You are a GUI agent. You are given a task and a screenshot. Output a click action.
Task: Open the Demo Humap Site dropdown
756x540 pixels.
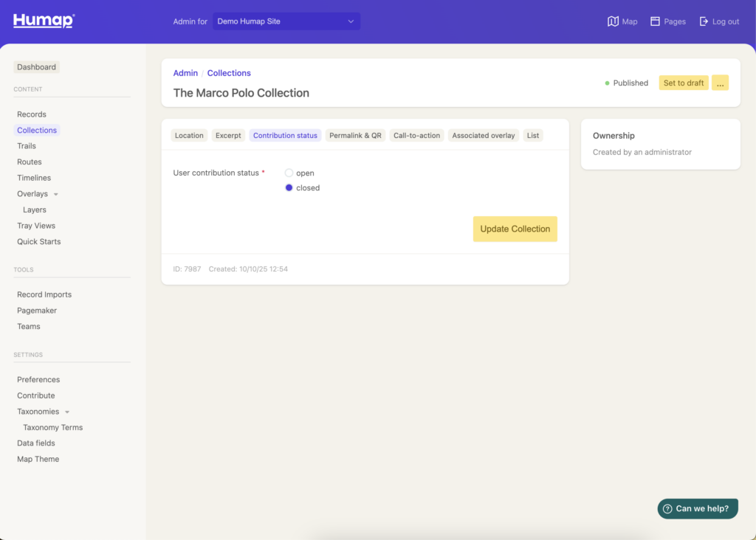286,21
